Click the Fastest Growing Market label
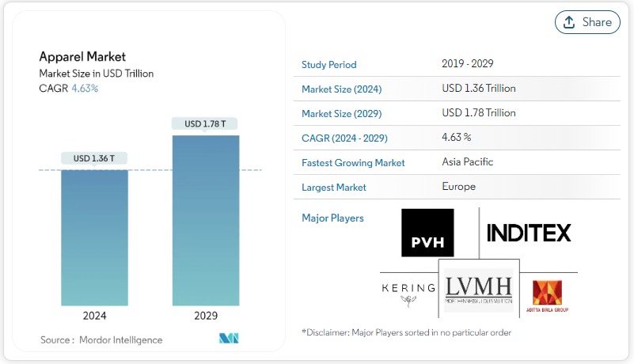The height and width of the screenshot is (364, 634). click(x=353, y=163)
